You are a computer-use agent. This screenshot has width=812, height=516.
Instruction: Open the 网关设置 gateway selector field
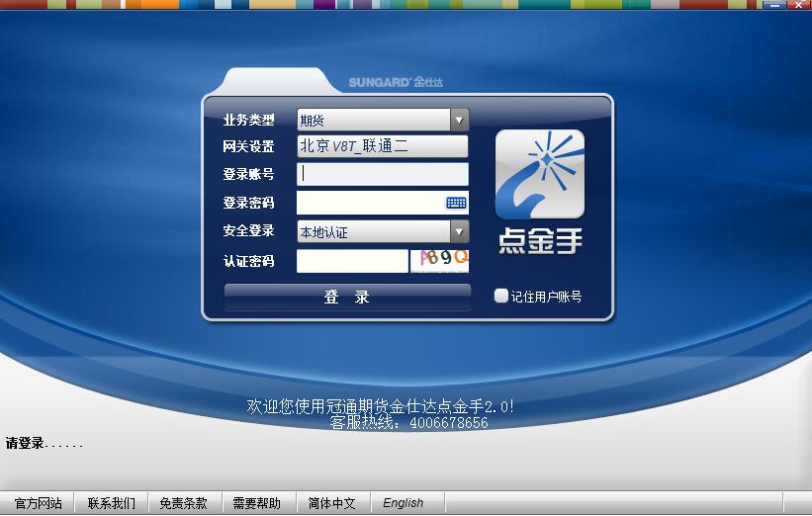click(x=383, y=146)
